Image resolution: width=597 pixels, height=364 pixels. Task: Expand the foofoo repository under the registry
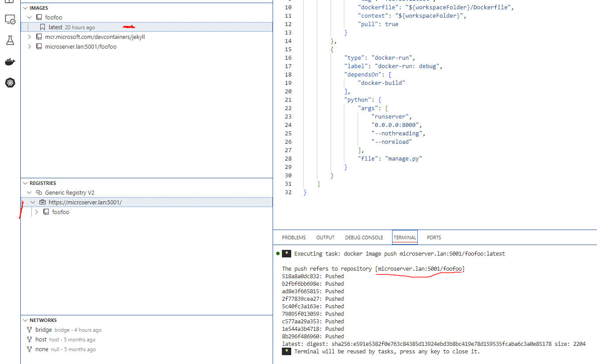coord(36,212)
